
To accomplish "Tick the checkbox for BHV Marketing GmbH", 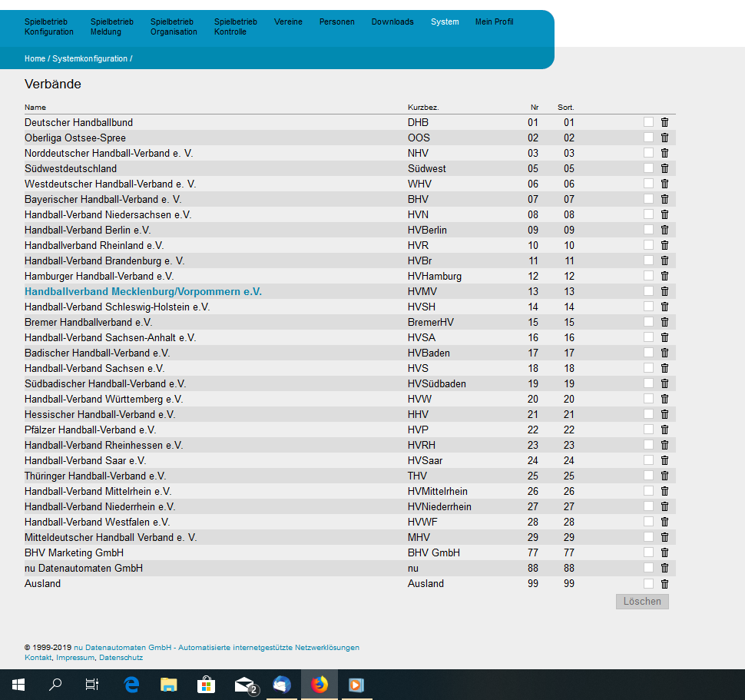I will pos(648,552).
